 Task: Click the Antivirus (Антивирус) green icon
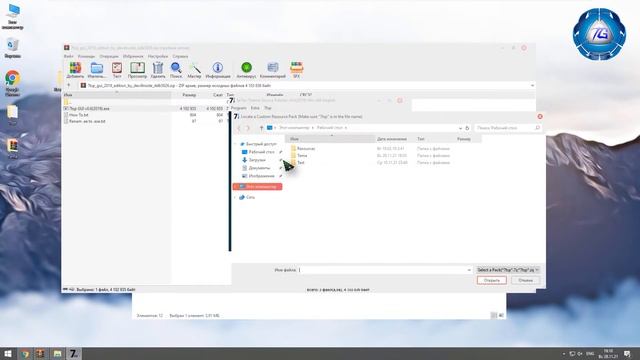point(246,70)
